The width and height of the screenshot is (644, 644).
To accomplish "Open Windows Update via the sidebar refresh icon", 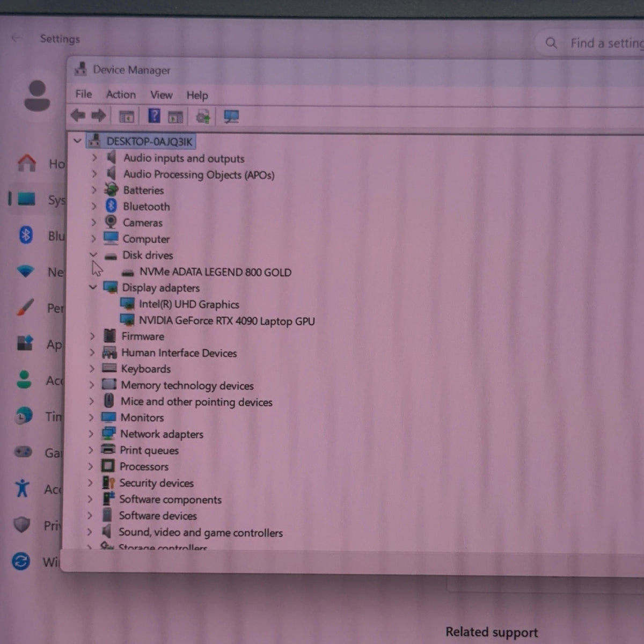I will [21, 561].
